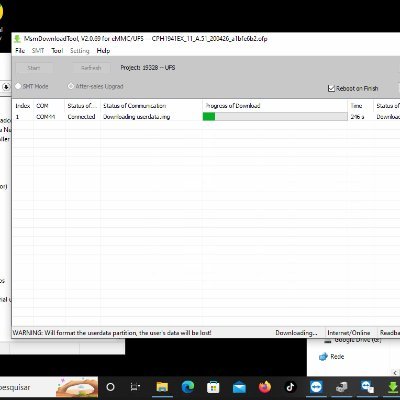This screenshot has height=400, width=400.
Task: Open the Tool menu
Action: (57, 51)
